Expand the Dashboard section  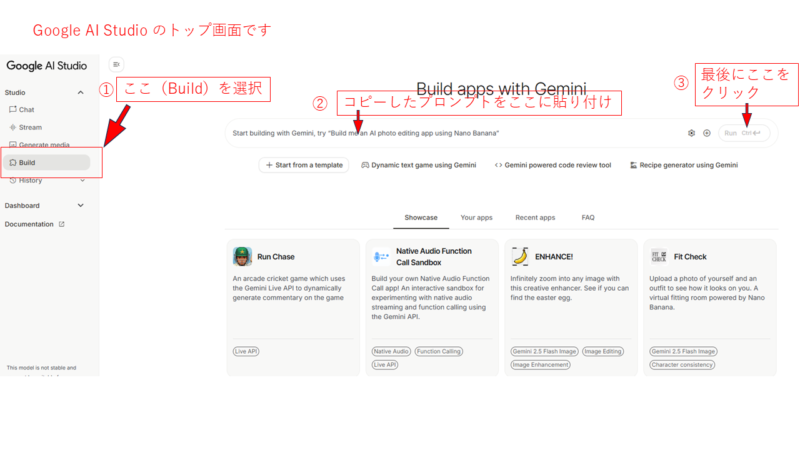[x=81, y=205]
